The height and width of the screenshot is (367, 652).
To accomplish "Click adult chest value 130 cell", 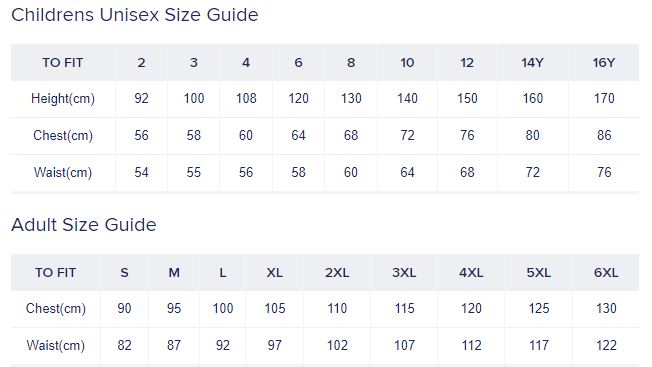I will (606, 308).
